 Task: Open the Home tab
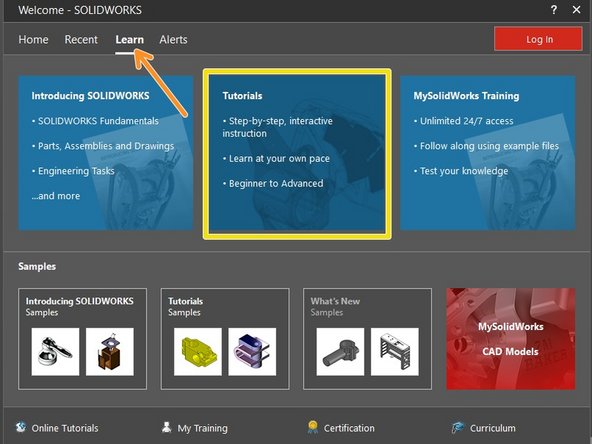tap(33, 40)
